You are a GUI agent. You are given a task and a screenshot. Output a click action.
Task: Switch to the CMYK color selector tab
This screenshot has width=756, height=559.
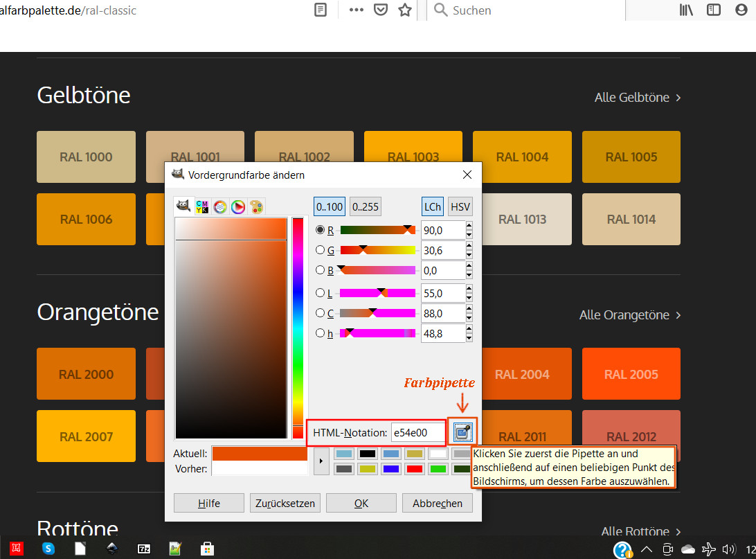(202, 207)
